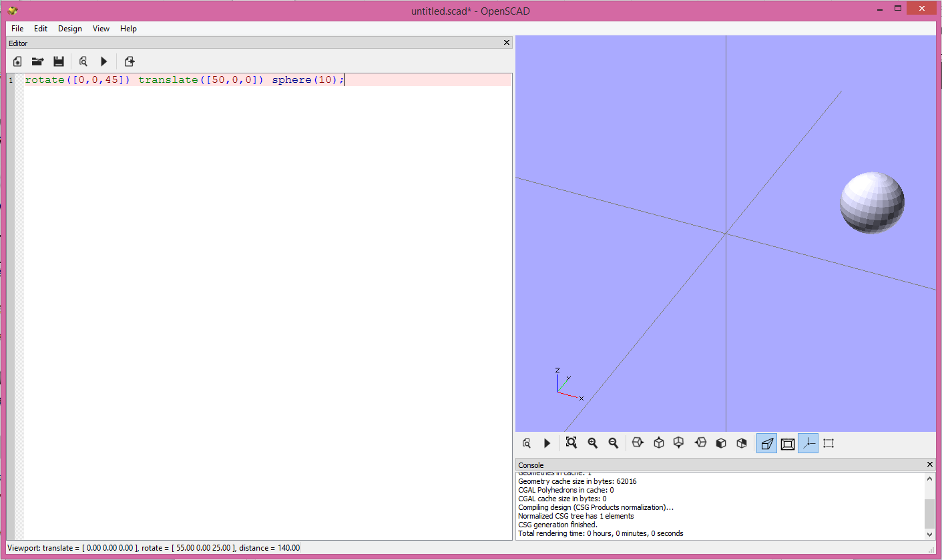Save untitled.scad using the toolbar

59,61
